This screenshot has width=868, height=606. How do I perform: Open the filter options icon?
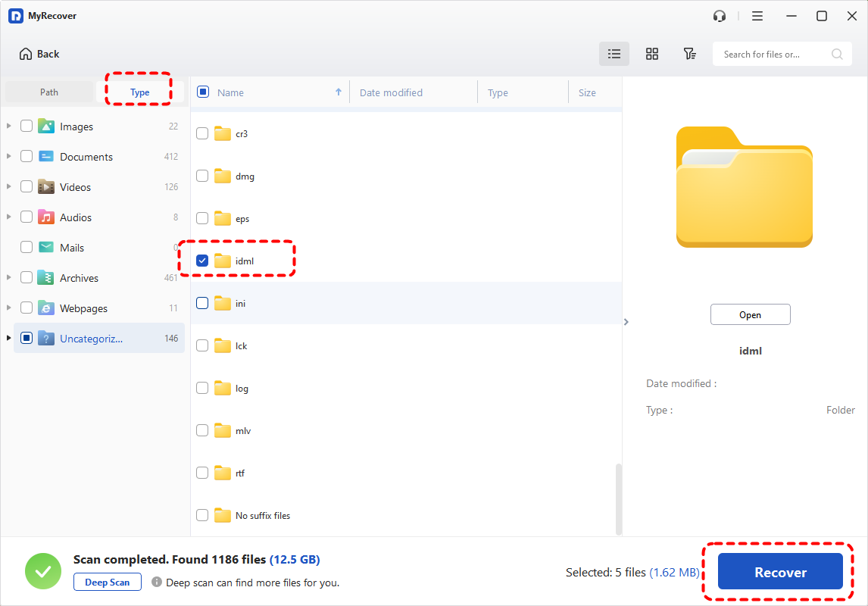pyautogui.click(x=689, y=54)
